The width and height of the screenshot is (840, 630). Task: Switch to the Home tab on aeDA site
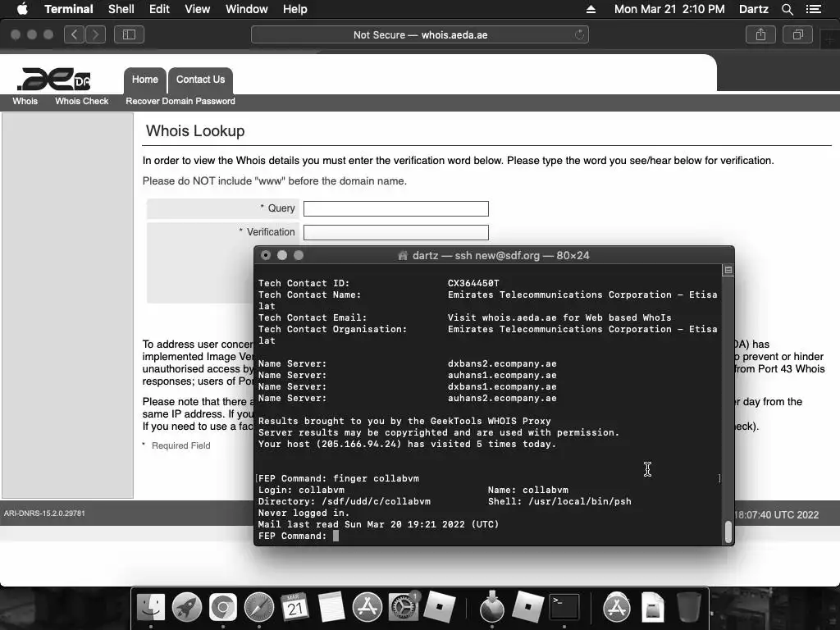(x=145, y=80)
